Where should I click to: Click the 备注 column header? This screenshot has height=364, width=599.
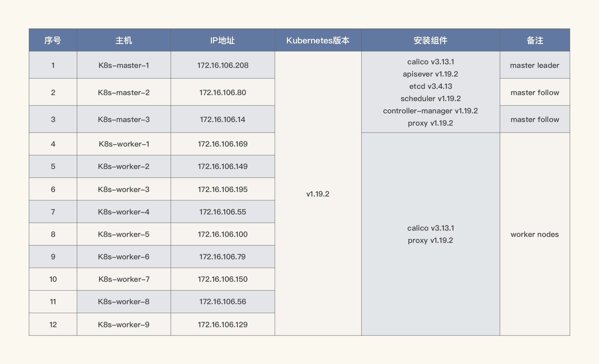(535, 40)
